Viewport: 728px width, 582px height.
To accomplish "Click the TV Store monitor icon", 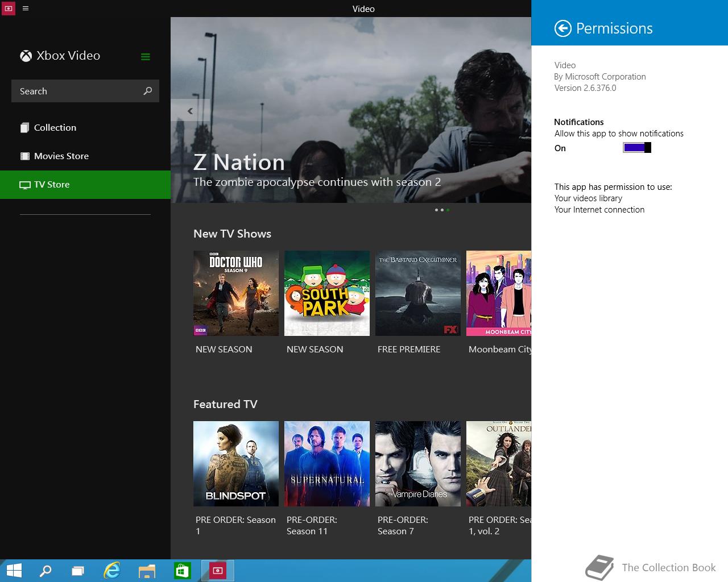I will tap(25, 185).
